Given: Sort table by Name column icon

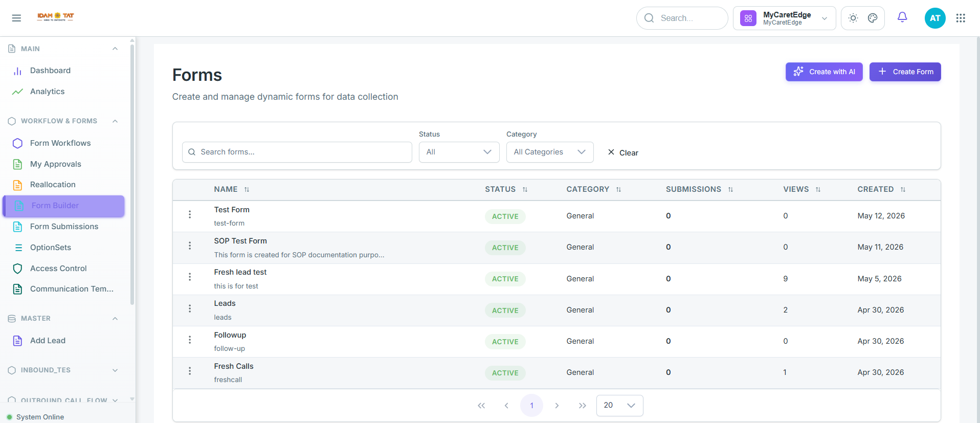Looking at the screenshot, I should tap(247, 190).
